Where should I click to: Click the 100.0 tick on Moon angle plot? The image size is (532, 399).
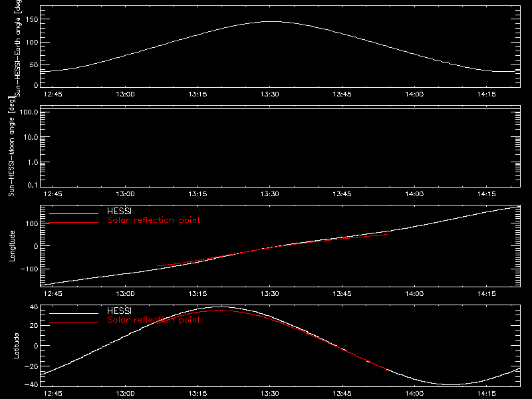pos(29,112)
